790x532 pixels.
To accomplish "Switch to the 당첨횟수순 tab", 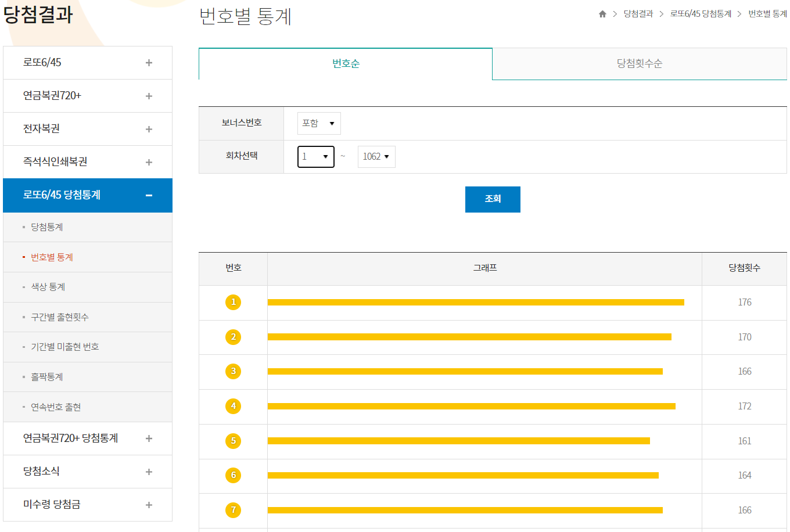I will [x=640, y=64].
